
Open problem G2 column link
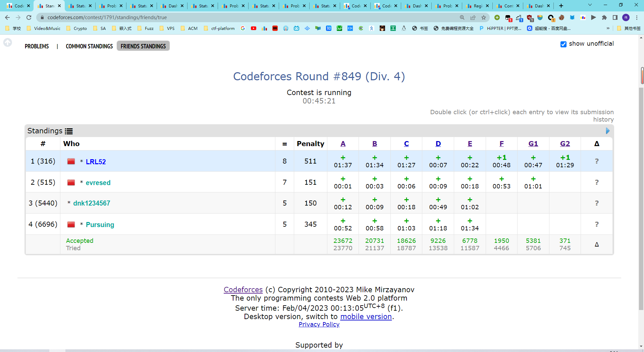(x=565, y=144)
